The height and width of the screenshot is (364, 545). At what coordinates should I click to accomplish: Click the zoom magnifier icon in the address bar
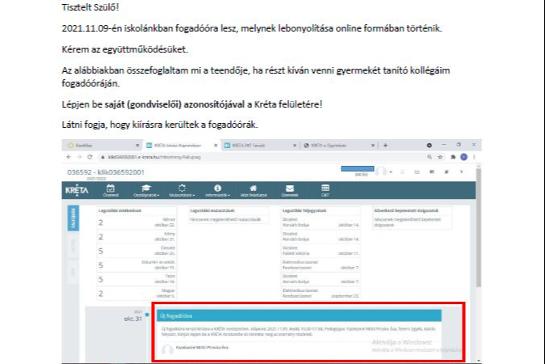430,157
